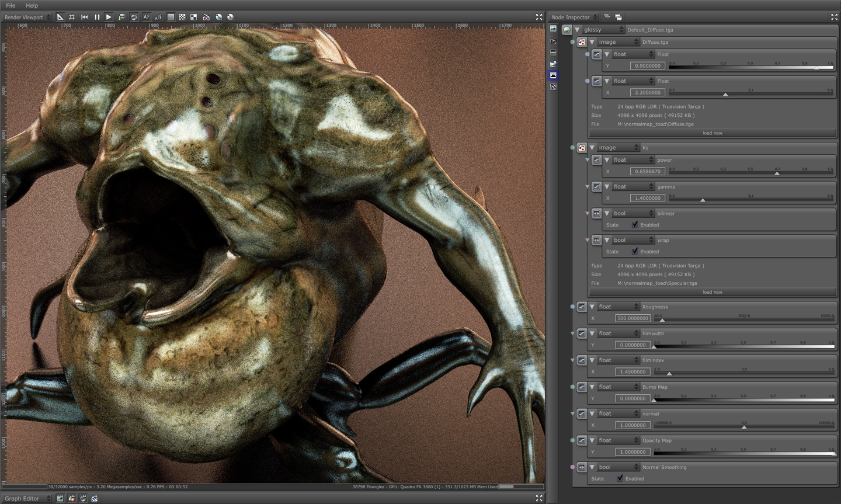841x504 pixels.
Task: Maximize the Render Viewport panel
Action: [539, 18]
